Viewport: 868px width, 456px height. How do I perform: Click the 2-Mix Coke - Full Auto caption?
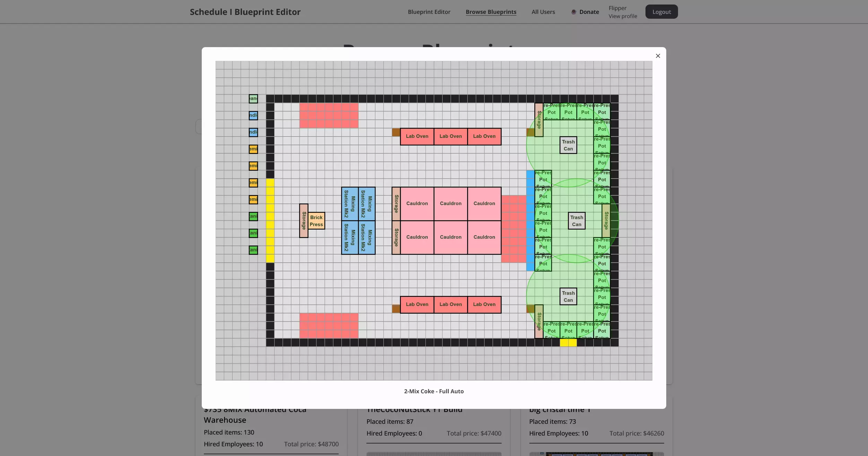coord(433,391)
